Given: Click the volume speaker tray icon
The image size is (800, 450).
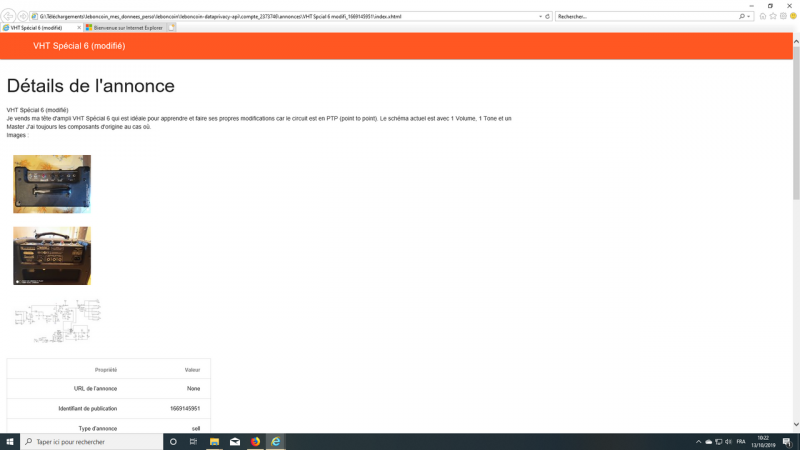Looking at the screenshot, I should 729,441.
